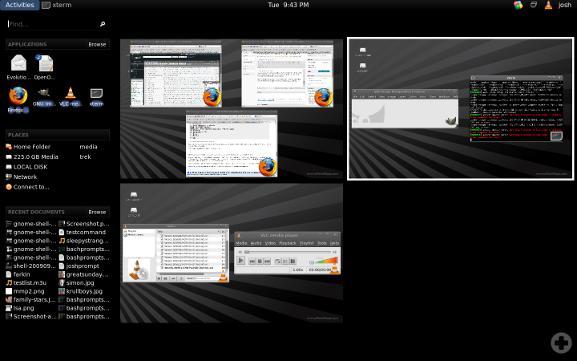Open the clock showing Tue 9:43 PM
577x361 pixels.
288,5
